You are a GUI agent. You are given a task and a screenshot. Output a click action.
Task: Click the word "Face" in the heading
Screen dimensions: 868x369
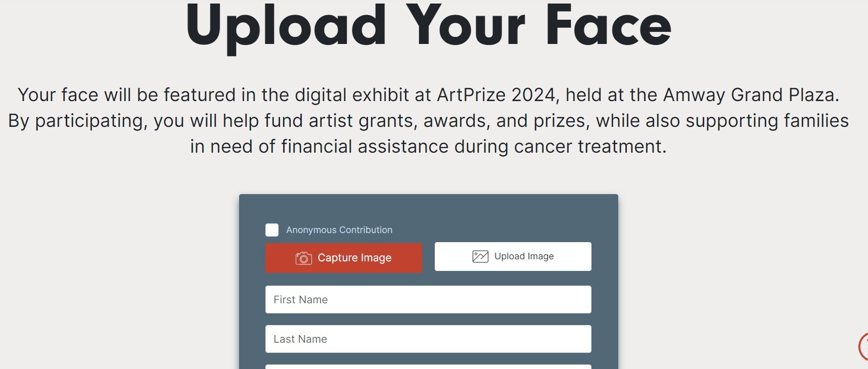608,26
